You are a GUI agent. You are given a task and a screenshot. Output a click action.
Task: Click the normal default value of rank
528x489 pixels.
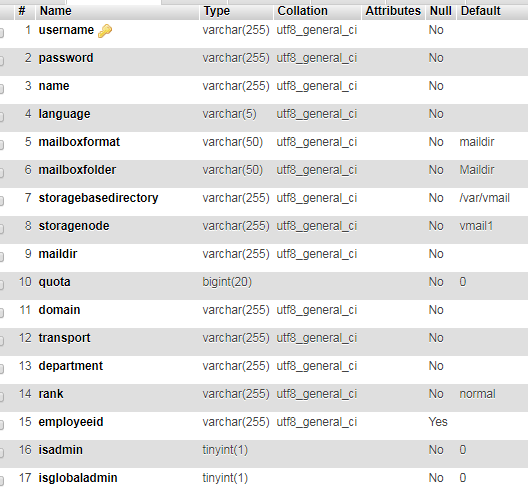(x=477, y=394)
